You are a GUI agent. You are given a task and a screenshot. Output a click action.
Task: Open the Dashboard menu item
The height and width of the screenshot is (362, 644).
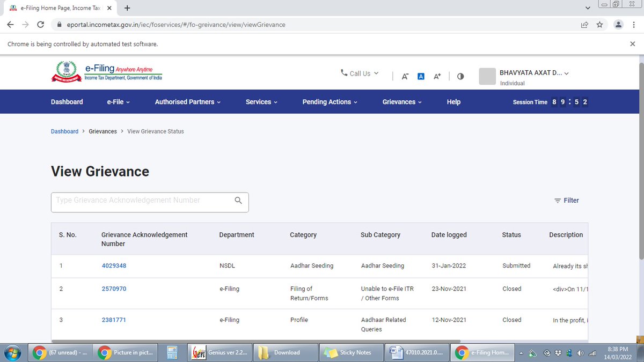pos(67,102)
